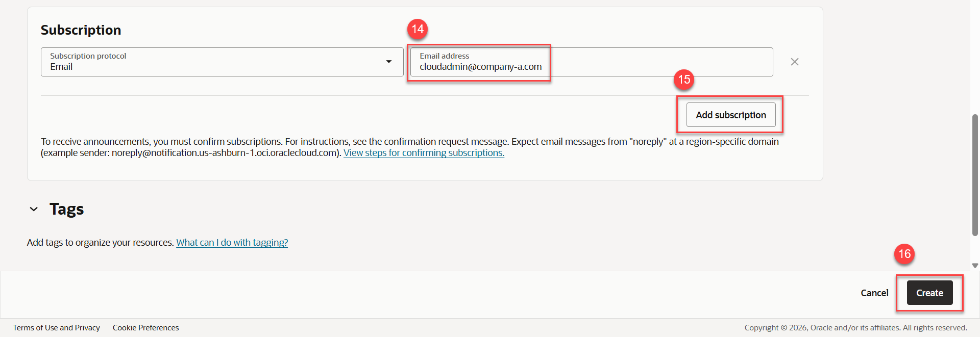Open Terms of Use and Privacy link

point(56,328)
